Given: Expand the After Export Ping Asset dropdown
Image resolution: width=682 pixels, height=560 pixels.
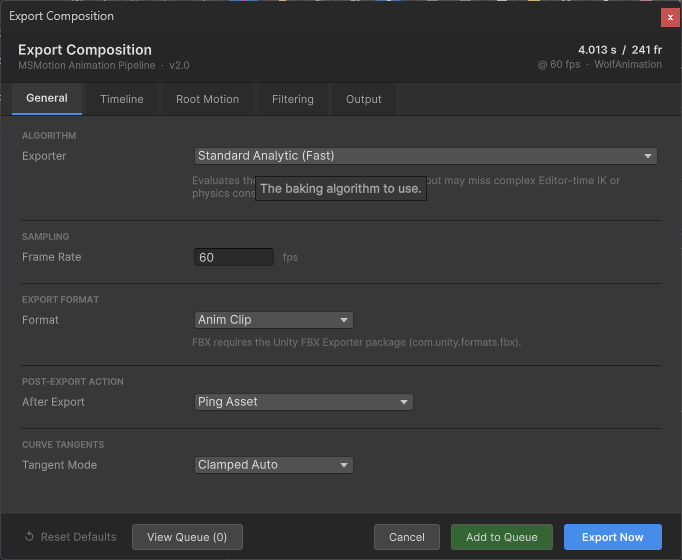Looking at the screenshot, I should (304, 402).
